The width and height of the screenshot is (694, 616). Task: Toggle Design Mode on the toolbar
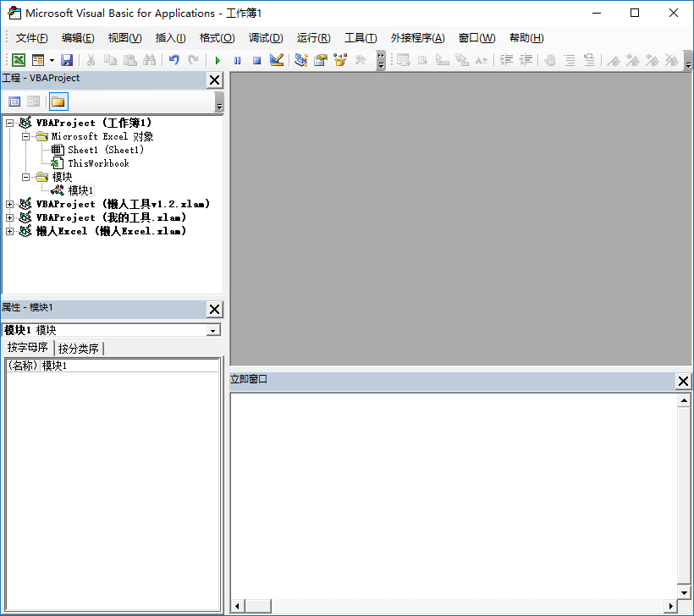(x=278, y=59)
